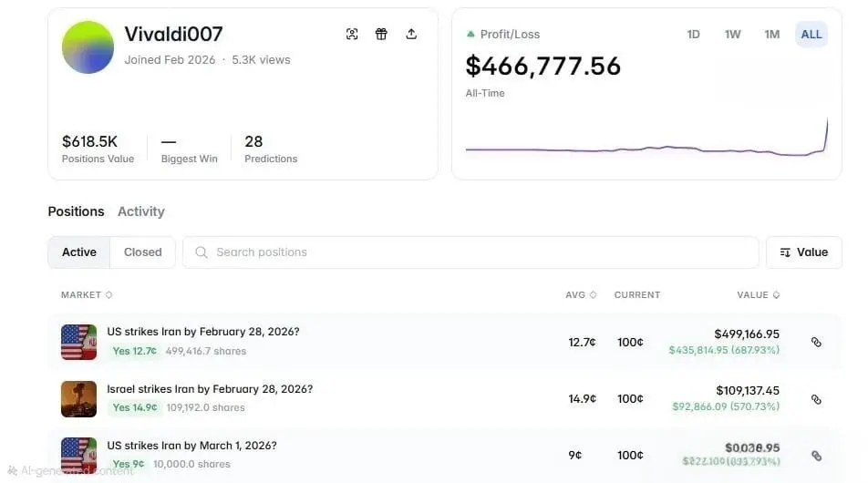The width and height of the screenshot is (868, 483).
Task: Click the link icon for US strikes Iran March 1
Action: [x=816, y=456]
